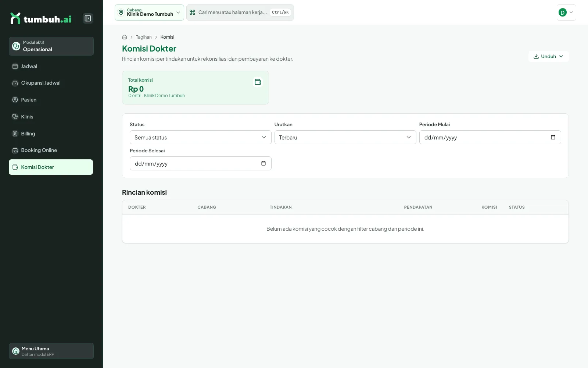Click the DOKTER column header
The image size is (588, 368).
137,207
